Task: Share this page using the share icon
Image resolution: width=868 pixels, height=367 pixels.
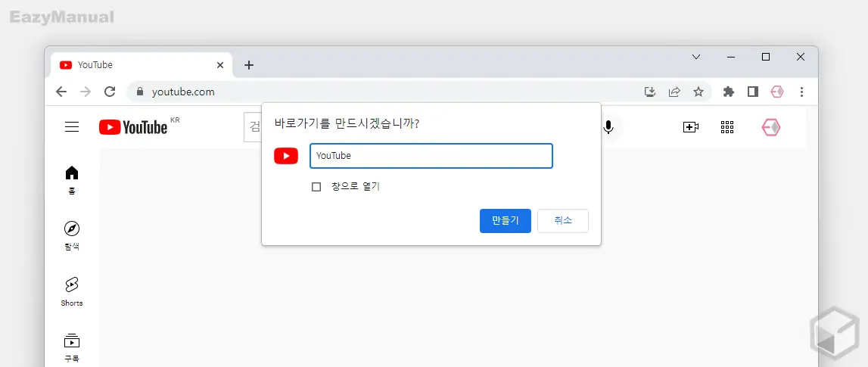Action: click(674, 92)
